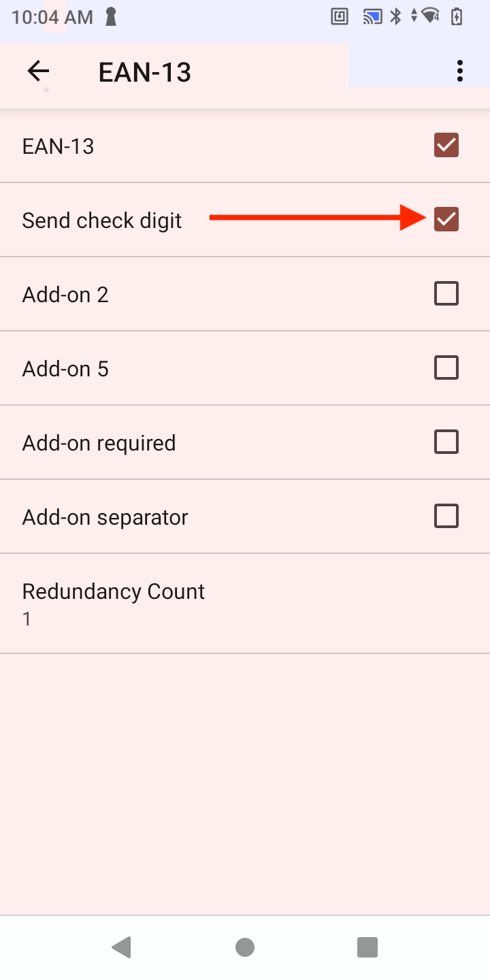Turn on the Add-on required checkbox
This screenshot has height=980, width=490.
(446, 442)
